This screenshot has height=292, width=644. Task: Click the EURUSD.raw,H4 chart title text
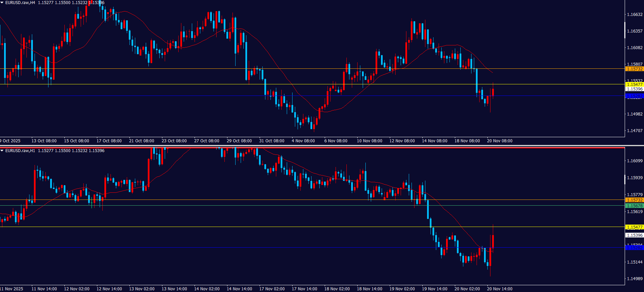(x=20, y=3)
